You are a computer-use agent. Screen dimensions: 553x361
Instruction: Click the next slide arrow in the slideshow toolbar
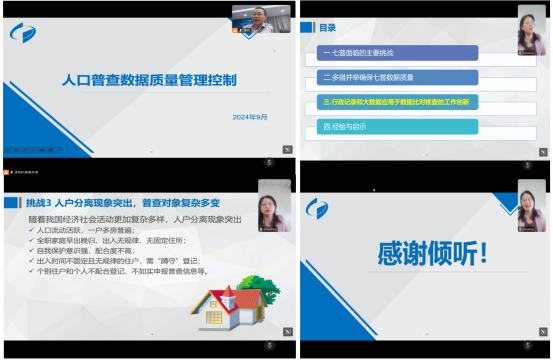click(16, 150)
